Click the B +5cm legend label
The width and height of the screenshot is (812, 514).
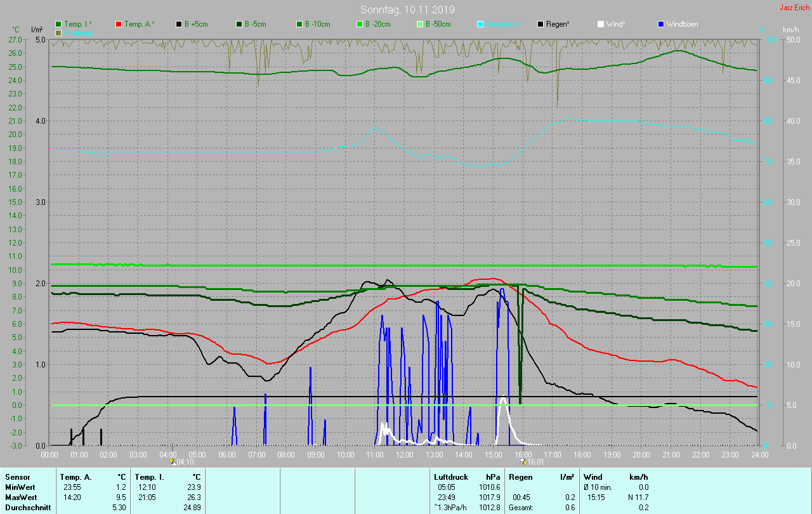click(x=196, y=24)
